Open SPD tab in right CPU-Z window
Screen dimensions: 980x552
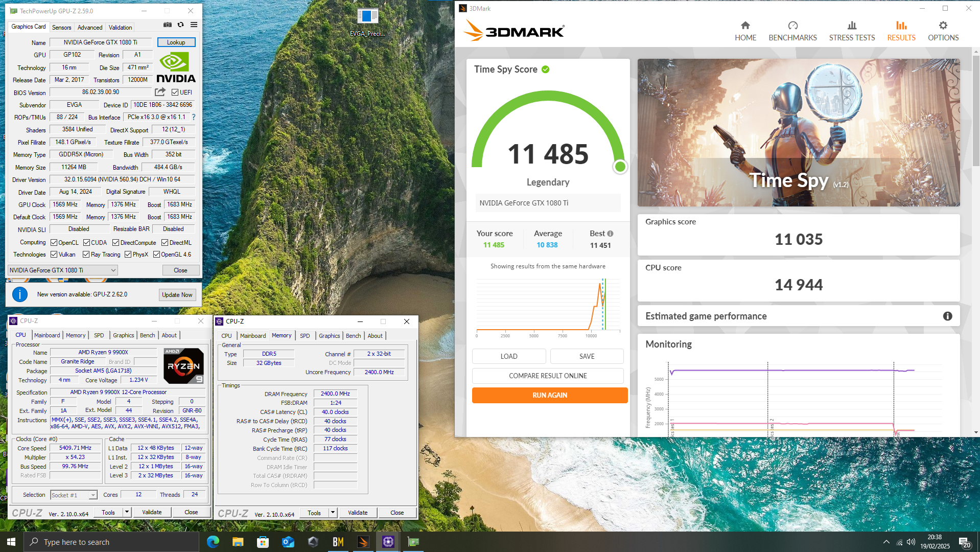(x=305, y=336)
